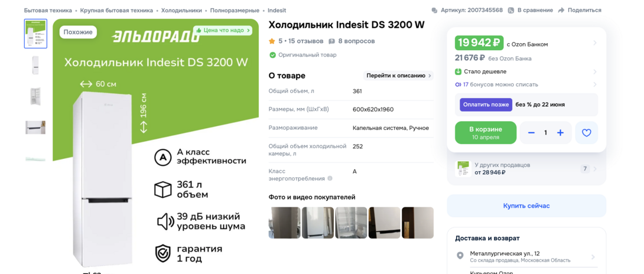Open the Холодильники breadcrumb
644x274 pixels.
click(x=181, y=10)
